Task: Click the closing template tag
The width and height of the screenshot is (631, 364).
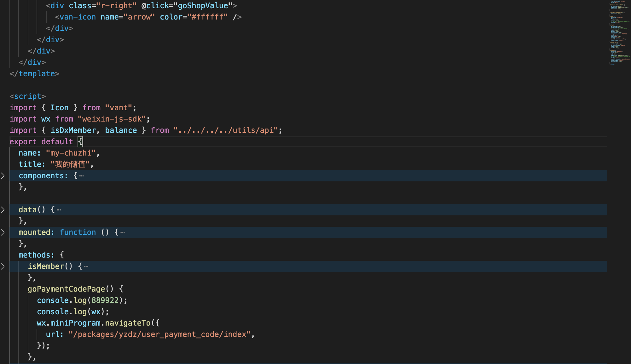Action: (35, 74)
